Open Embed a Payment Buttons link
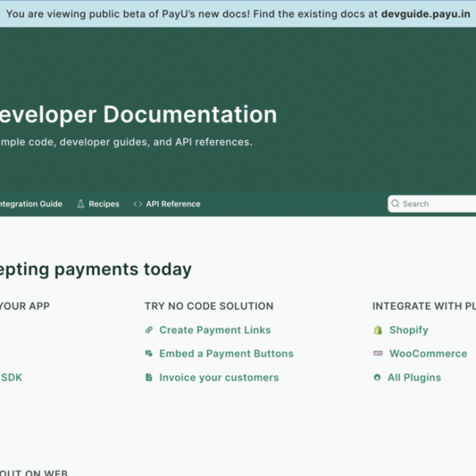This screenshot has width=476, height=476. [226, 354]
